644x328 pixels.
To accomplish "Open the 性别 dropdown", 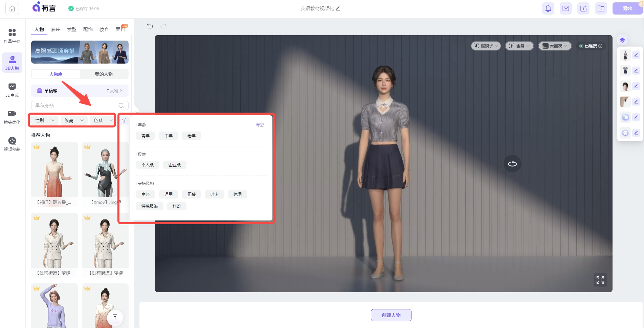I will (x=45, y=120).
